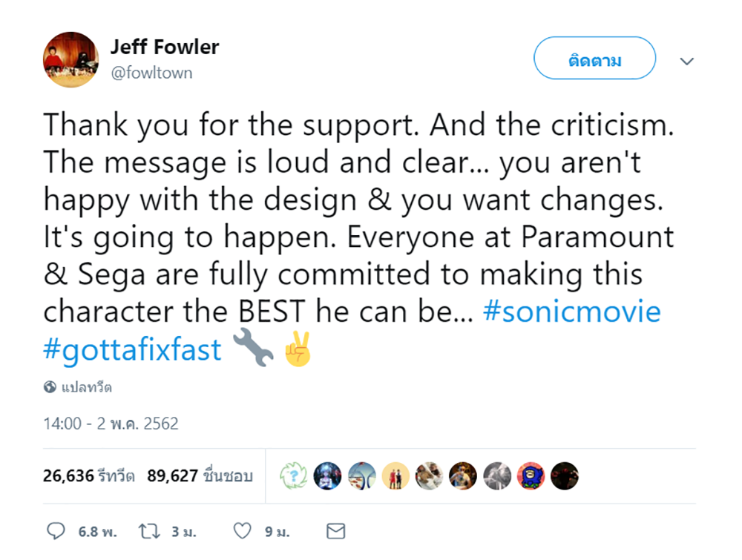Open the dark black-red liker avatar
Viewport: 742px width, 560px height.
[x=565, y=476]
